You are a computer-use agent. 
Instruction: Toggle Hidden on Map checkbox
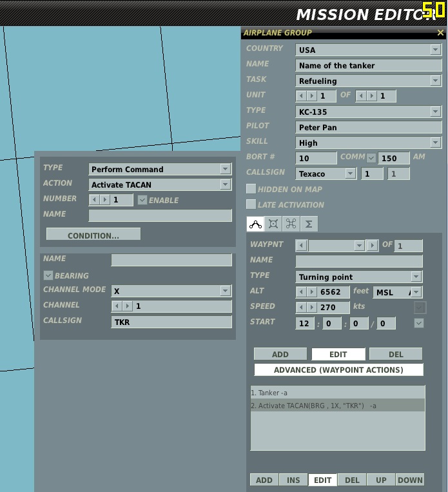pyautogui.click(x=251, y=189)
